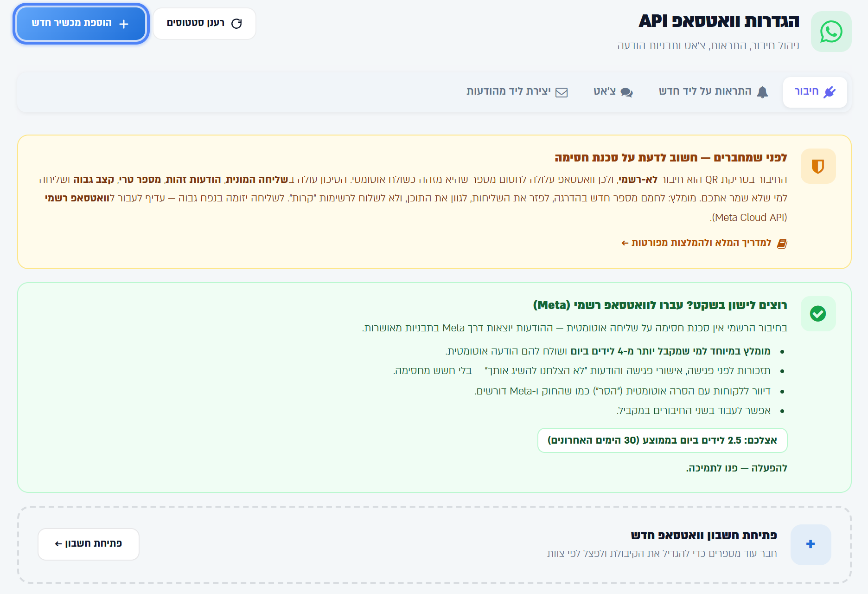Click text חבר עוד מספרים כדי להגדיל

click(x=662, y=554)
